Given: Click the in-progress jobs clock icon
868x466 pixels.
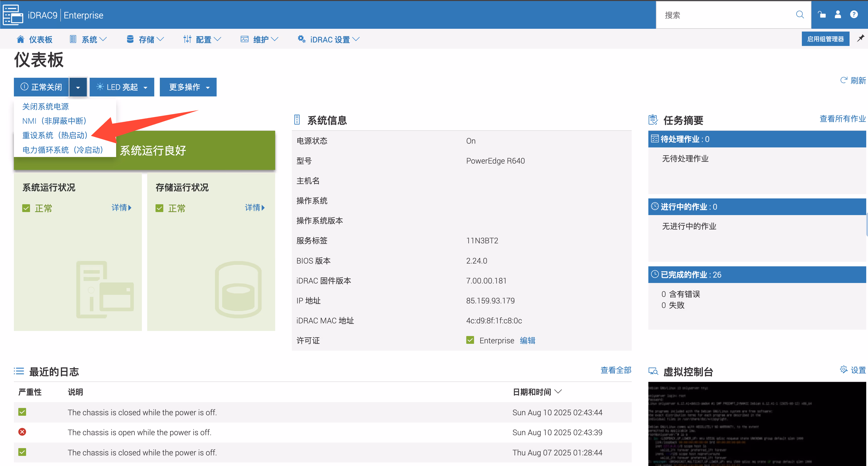Looking at the screenshot, I should point(655,206).
